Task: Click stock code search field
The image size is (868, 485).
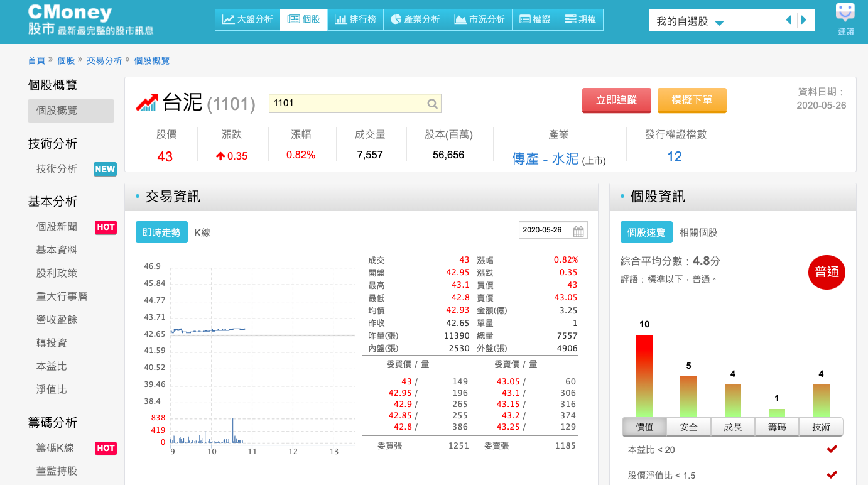Action: (x=355, y=104)
